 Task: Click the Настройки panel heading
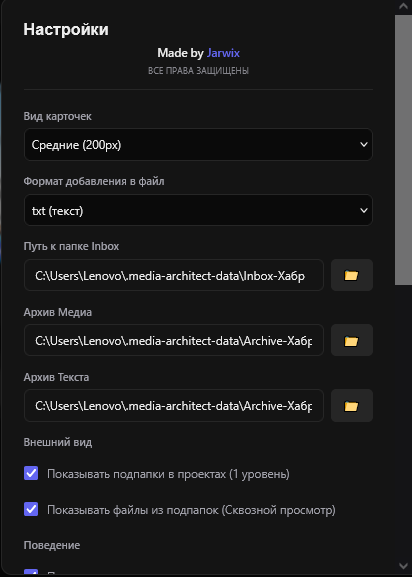click(66, 29)
